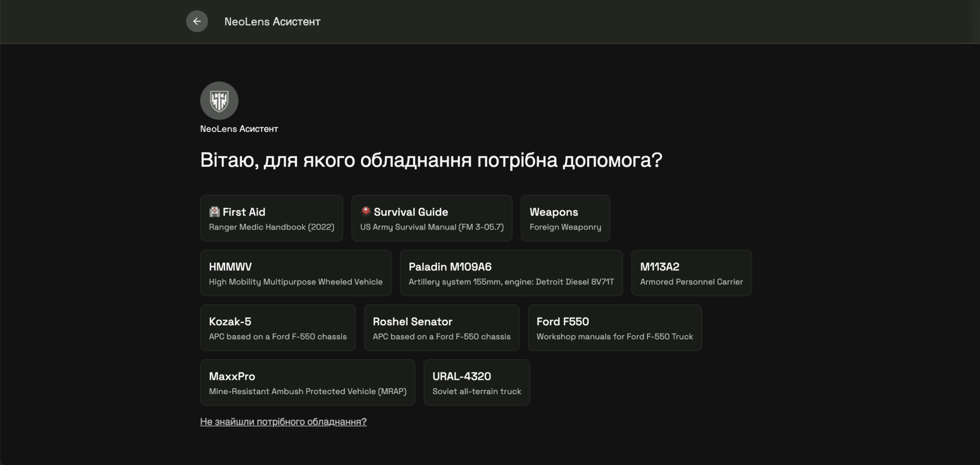Click the NeoLens Асистент label under the avatar

(239, 128)
